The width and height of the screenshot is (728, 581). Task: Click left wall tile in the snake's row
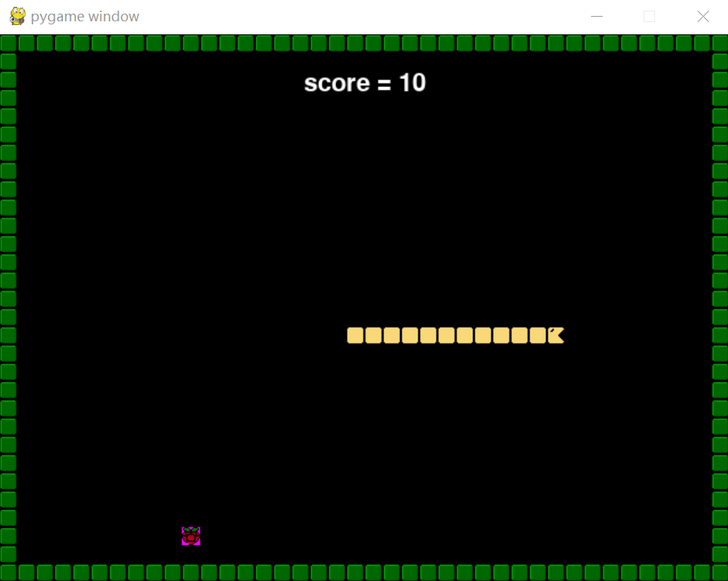pos(8,335)
